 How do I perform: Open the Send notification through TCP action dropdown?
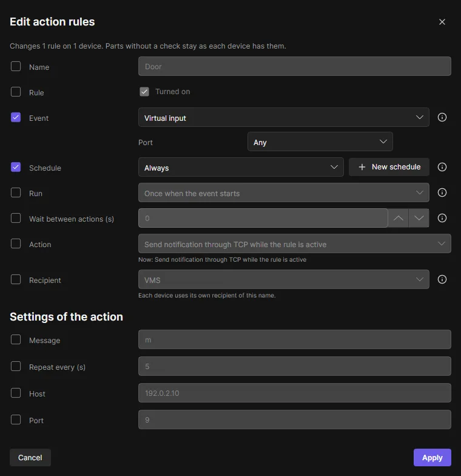295,243
